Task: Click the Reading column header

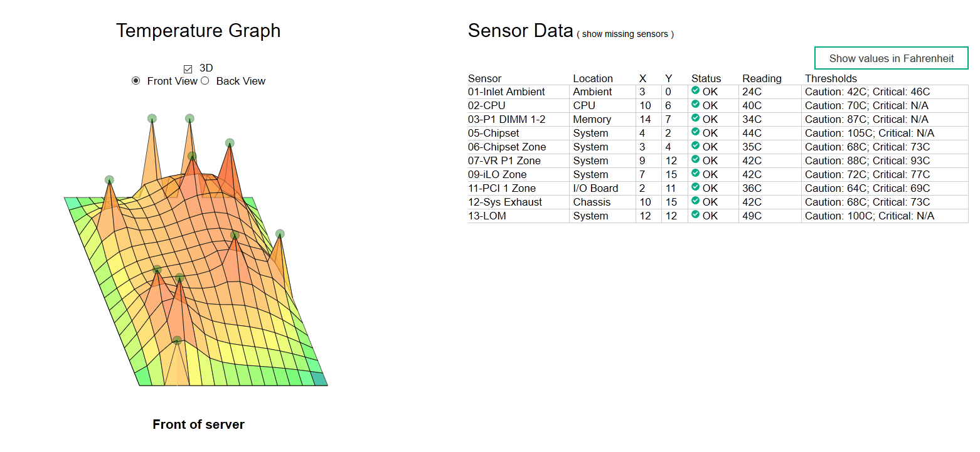Action: point(762,78)
